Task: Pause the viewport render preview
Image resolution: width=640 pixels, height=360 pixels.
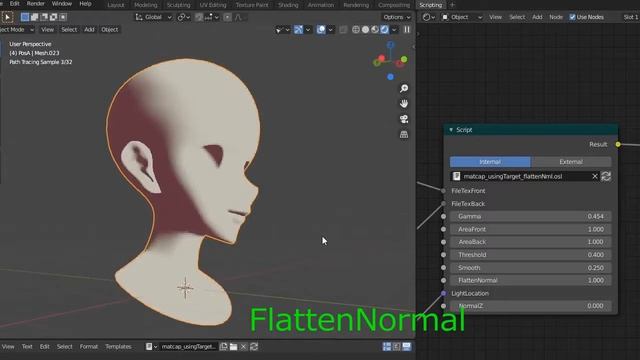Action: (x=407, y=30)
